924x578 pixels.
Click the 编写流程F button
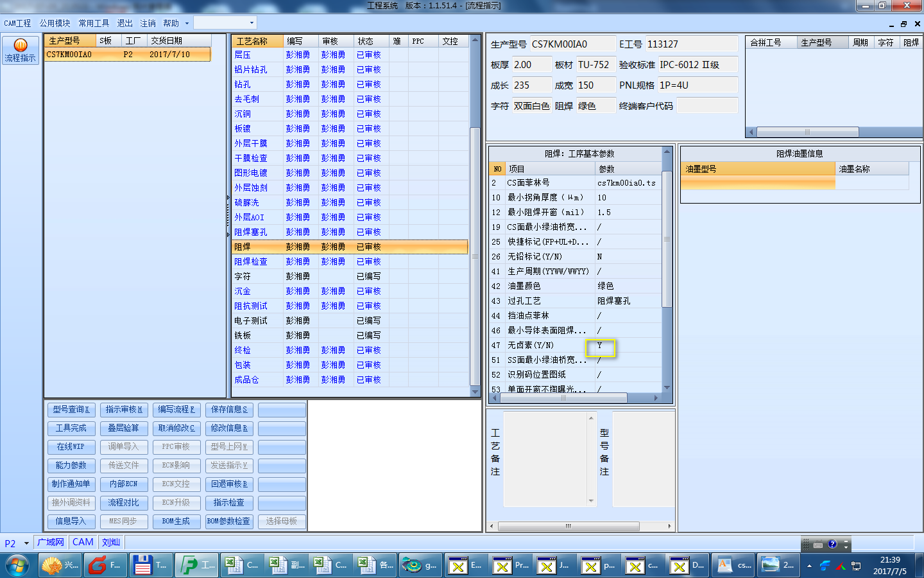[176, 409]
